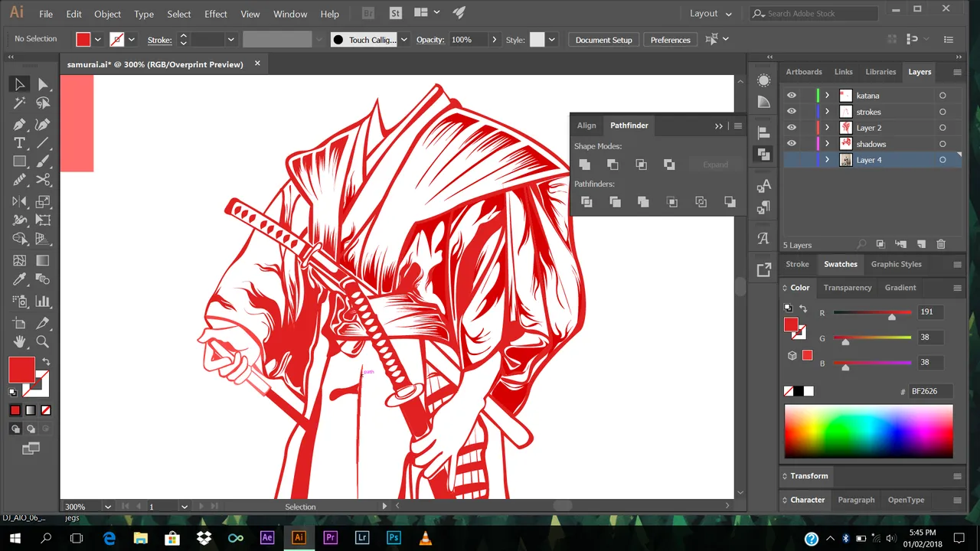Open Touch Calligraphic brush dropdown
The width and height of the screenshot is (980, 551).
(x=404, y=40)
